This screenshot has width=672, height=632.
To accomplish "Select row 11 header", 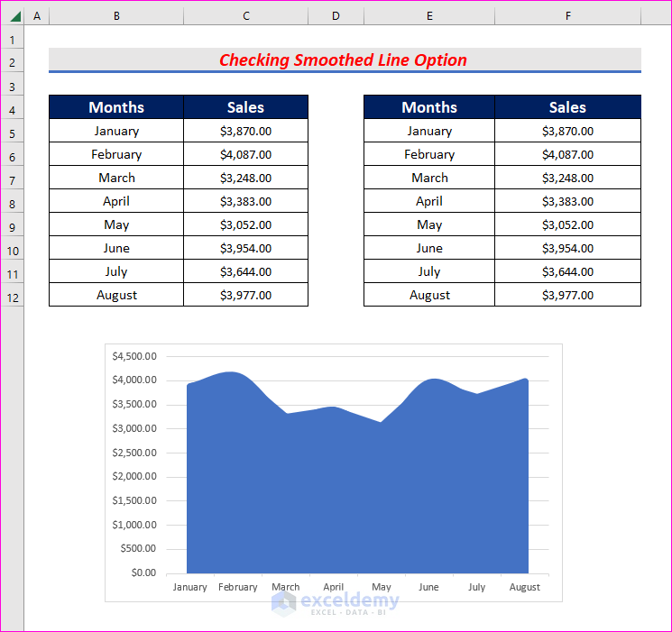I will [x=13, y=271].
